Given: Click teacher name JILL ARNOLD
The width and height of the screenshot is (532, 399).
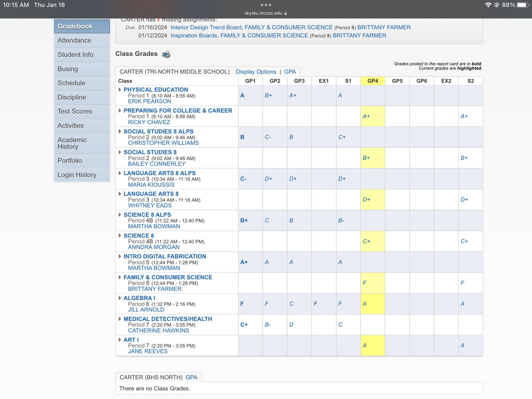Looking at the screenshot, I should pyautogui.click(x=146, y=310).
